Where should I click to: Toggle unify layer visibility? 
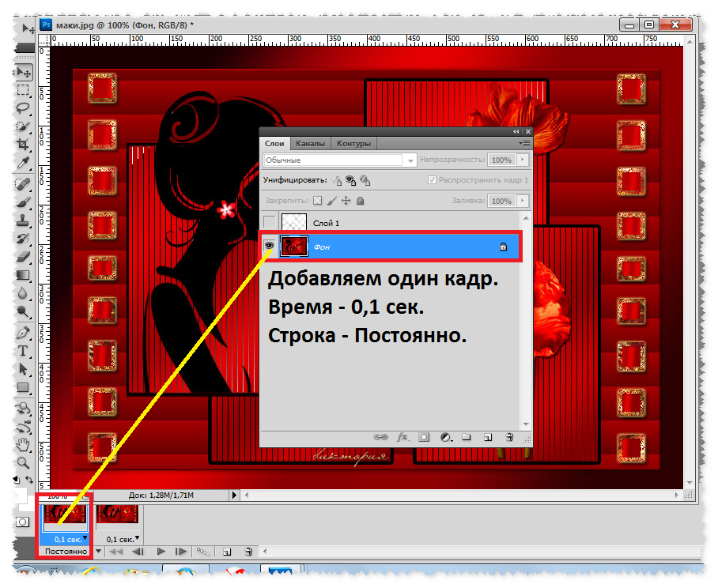(351, 181)
